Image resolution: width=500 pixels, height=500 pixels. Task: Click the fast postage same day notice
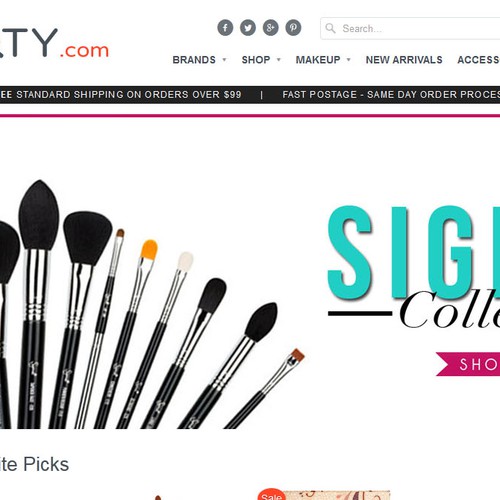[391, 95]
